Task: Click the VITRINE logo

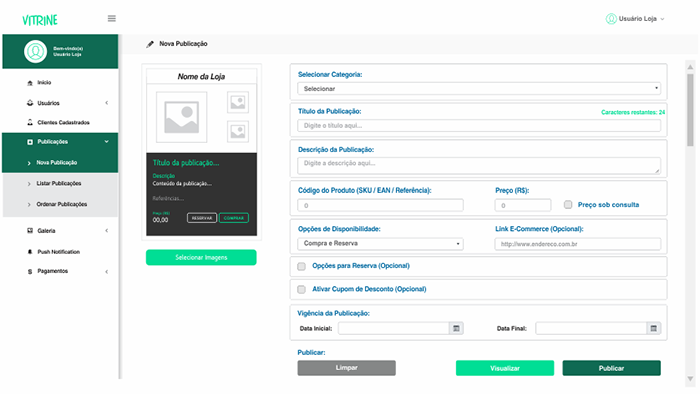Action: [x=40, y=20]
